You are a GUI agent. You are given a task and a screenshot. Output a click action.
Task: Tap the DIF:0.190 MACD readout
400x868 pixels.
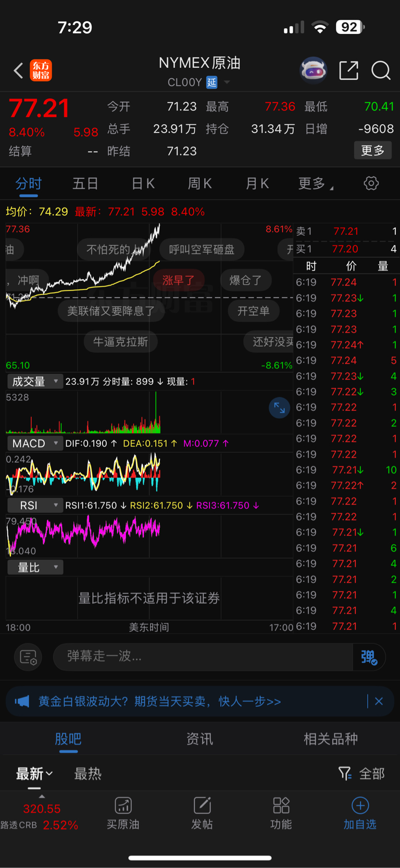pos(91,444)
